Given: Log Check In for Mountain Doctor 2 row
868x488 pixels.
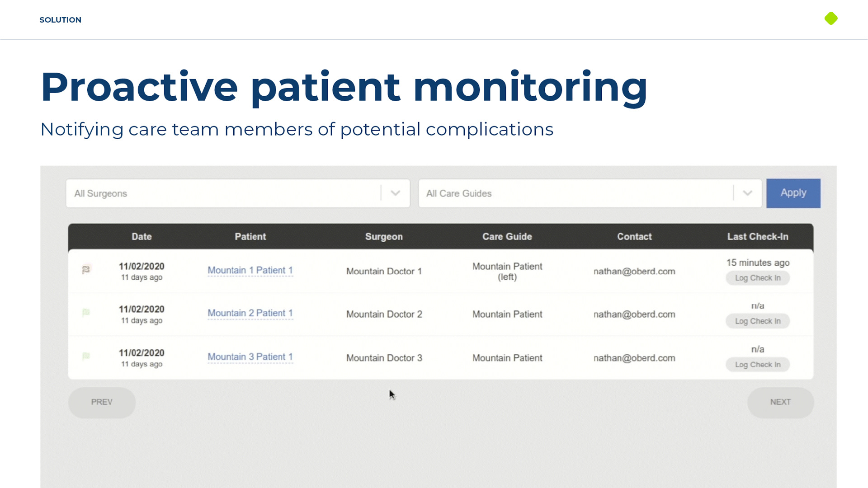Looking at the screenshot, I should (758, 321).
